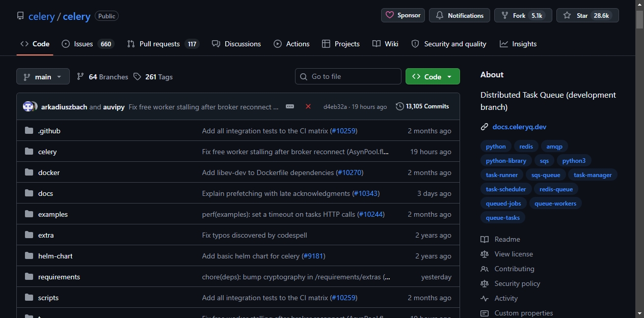Open commit hash d4eb32a
This screenshot has height=318, width=644.
[335, 107]
